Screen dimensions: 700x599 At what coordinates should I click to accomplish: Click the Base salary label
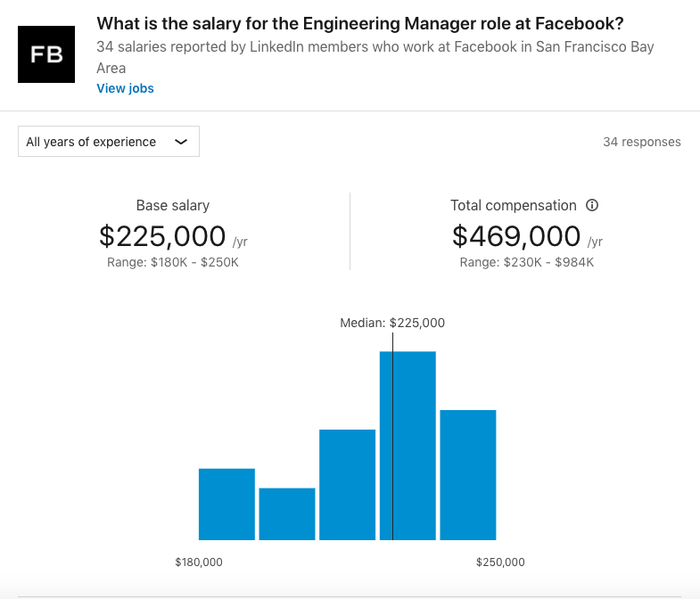click(x=173, y=205)
